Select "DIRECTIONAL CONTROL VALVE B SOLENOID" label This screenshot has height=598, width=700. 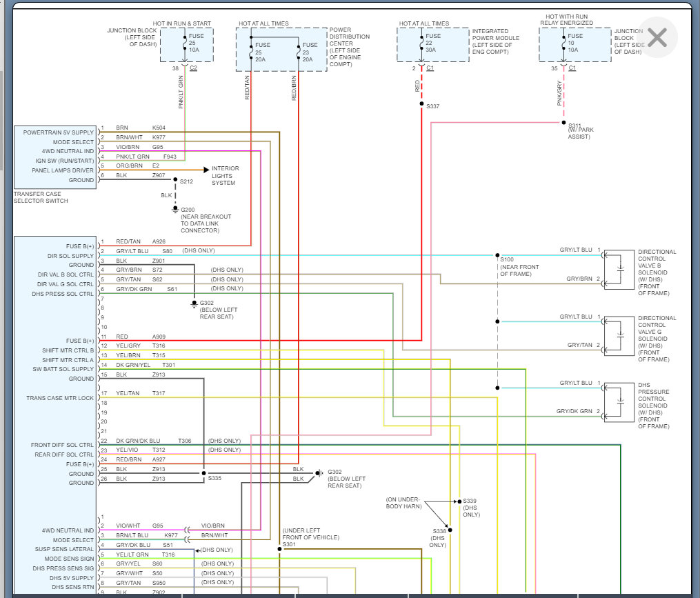click(x=657, y=262)
